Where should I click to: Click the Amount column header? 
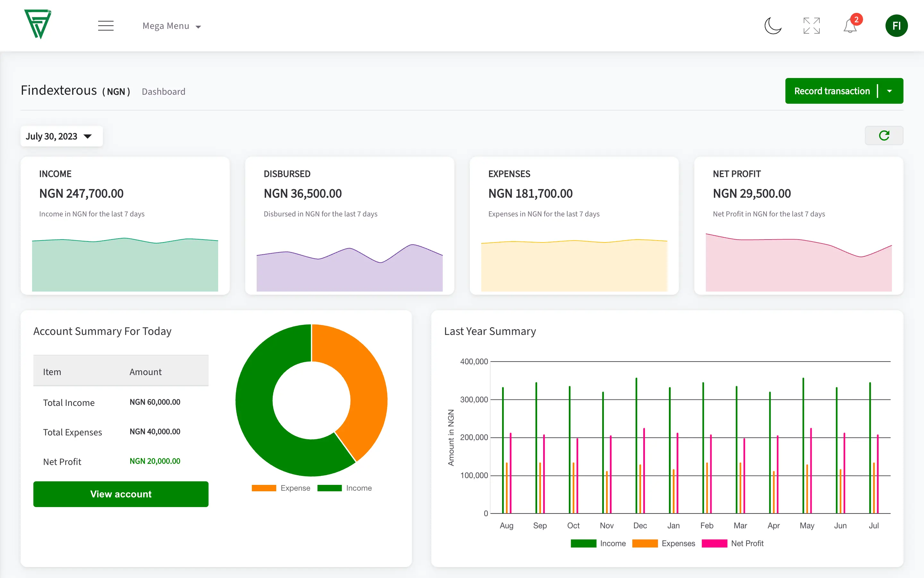(145, 372)
